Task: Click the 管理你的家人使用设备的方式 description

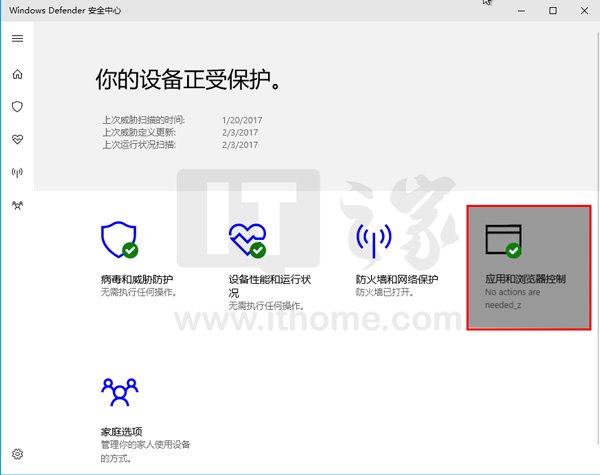Action: tap(145, 451)
